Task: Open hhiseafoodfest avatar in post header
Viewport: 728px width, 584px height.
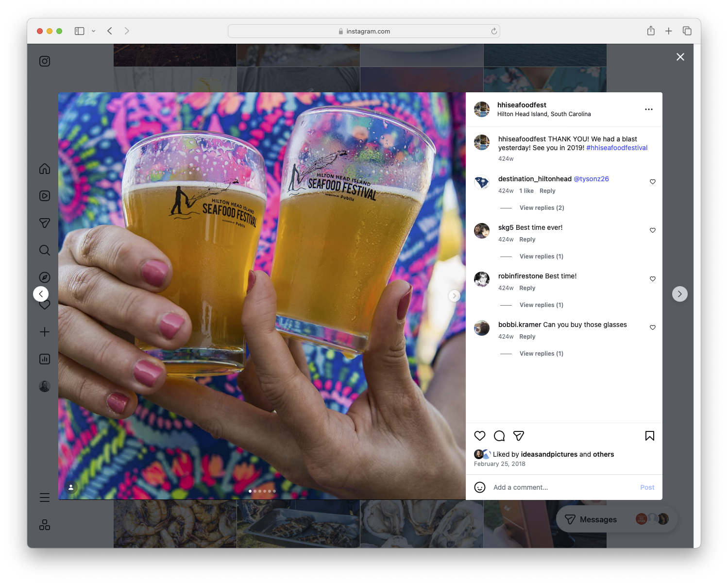Action: [x=482, y=109]
